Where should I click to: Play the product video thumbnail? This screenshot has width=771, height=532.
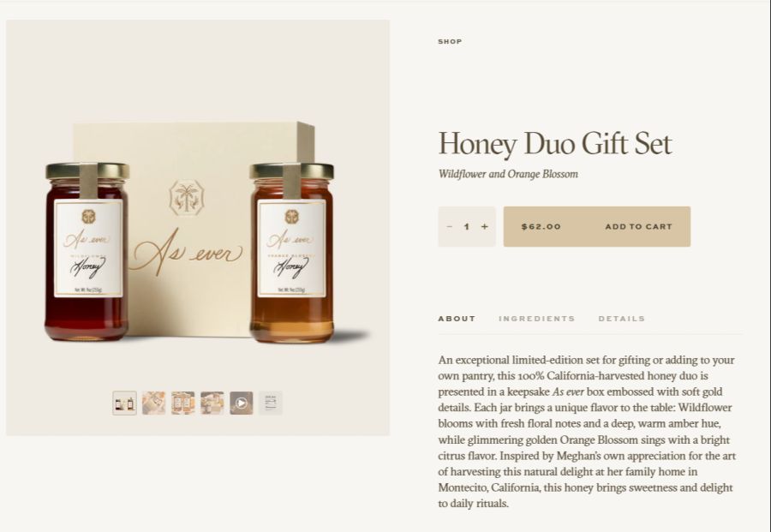click(x=242, y=403)
